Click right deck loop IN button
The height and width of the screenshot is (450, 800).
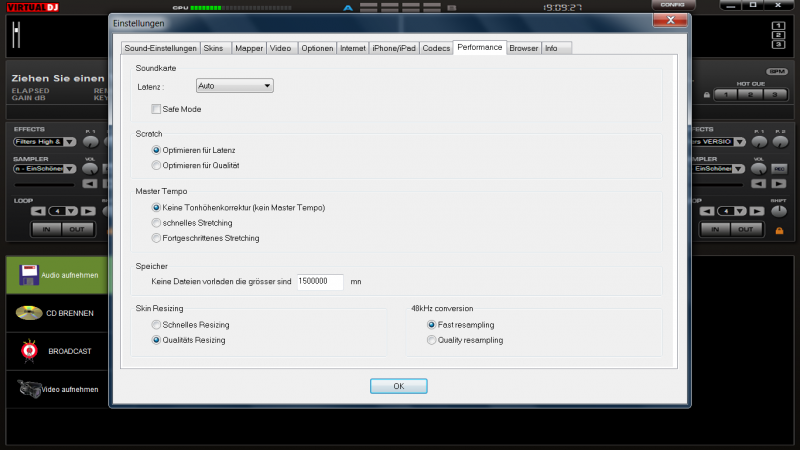[x=715, y=230]
